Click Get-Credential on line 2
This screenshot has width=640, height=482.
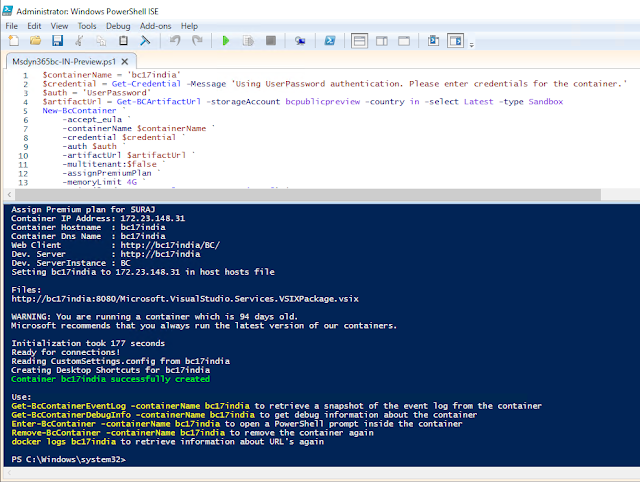[146, 84]
